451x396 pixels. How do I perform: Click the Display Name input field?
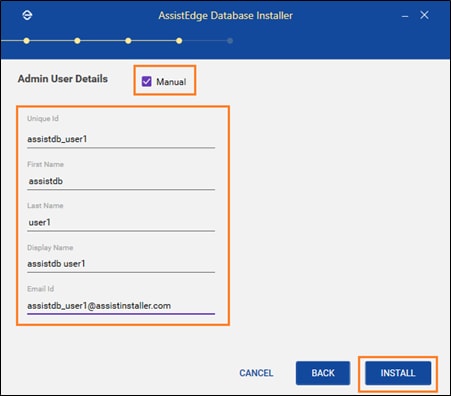click(x=121, y=264)
